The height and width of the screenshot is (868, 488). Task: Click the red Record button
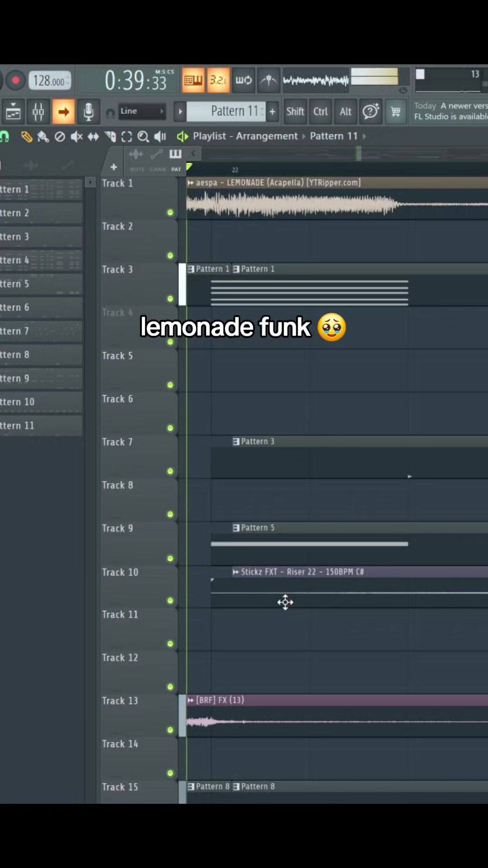(15, 81)
